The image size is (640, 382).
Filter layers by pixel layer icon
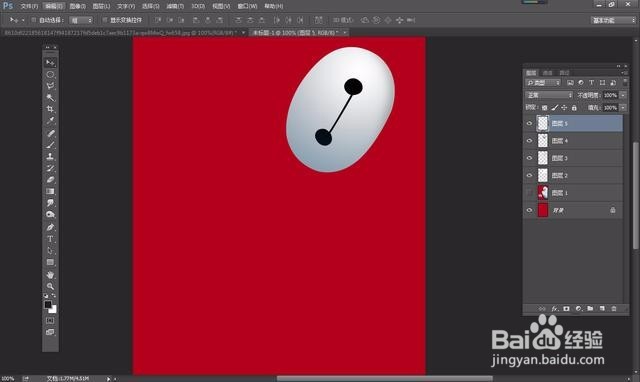[570, 83]
